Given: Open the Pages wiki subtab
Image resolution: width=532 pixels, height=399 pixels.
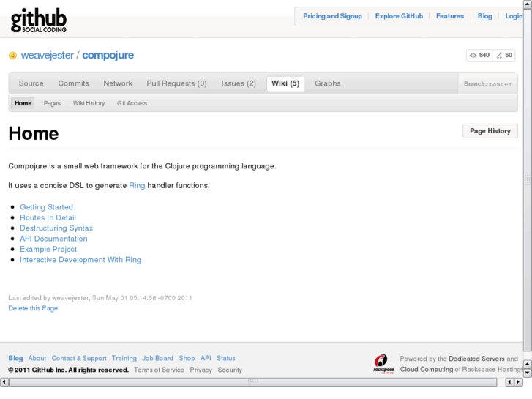Looking at the screenshot, I should coord(52,103).
